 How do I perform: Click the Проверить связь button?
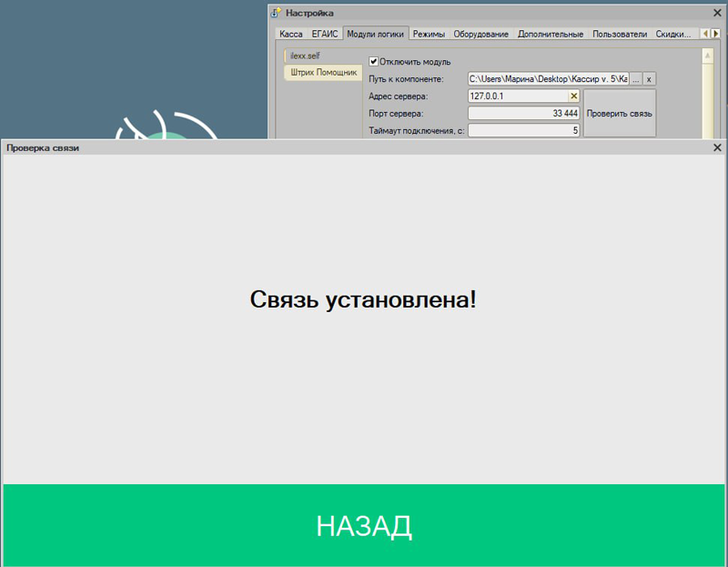(x=620, y=113)
